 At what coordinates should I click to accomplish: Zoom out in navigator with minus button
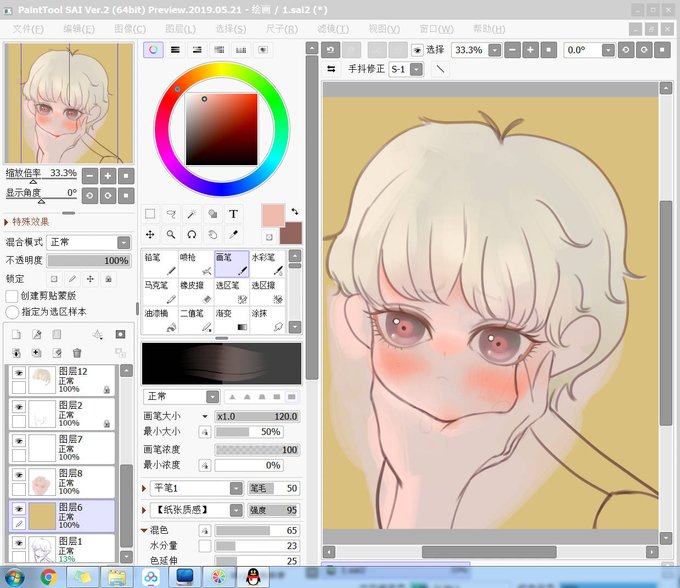point(90,176)
